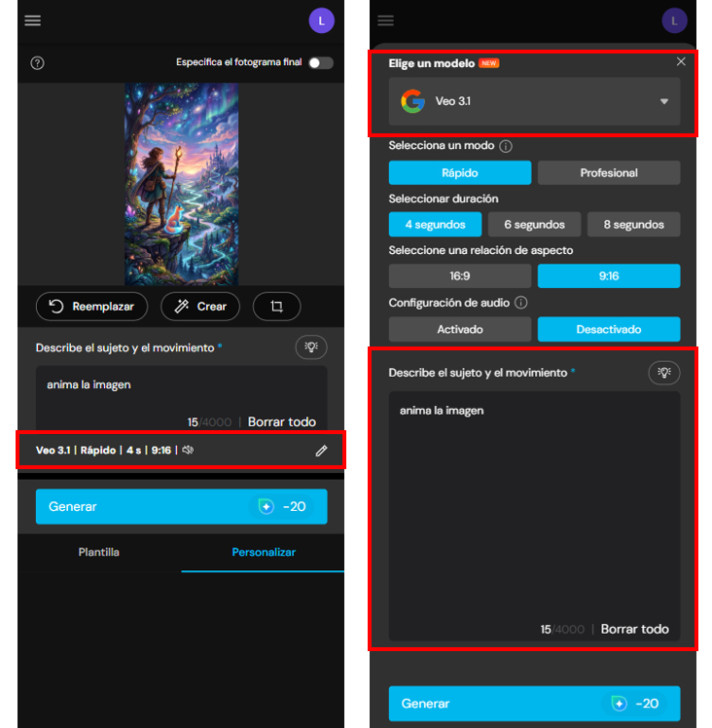Set audio to Activado
This screenshot has width=712, height=728.
pyautogui.click(x=460, y=329)
